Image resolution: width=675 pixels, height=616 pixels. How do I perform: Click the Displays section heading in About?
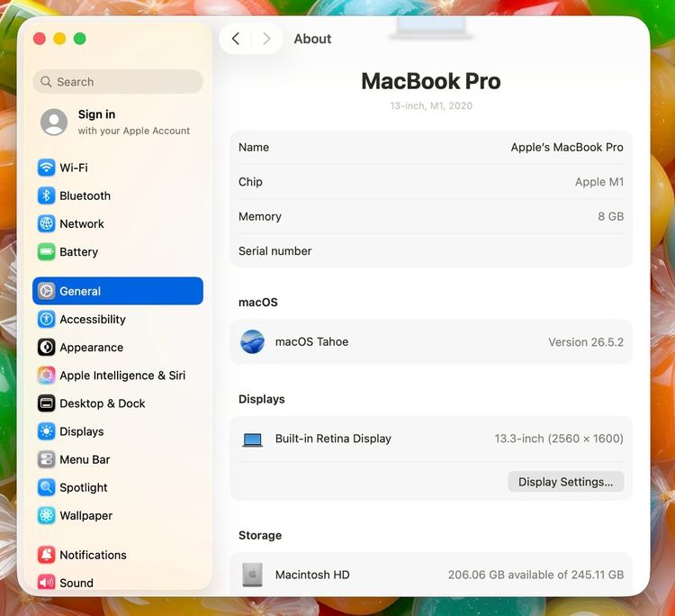click(262, 399)
